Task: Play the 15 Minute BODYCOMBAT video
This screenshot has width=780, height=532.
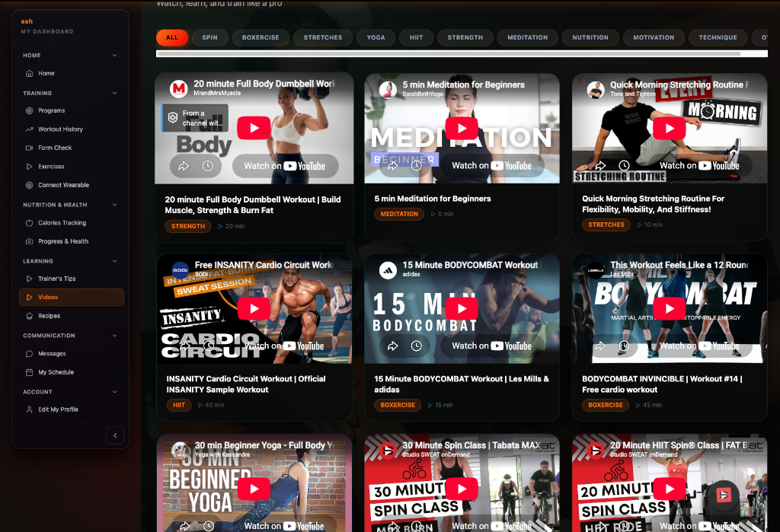Action: point(462,308)
